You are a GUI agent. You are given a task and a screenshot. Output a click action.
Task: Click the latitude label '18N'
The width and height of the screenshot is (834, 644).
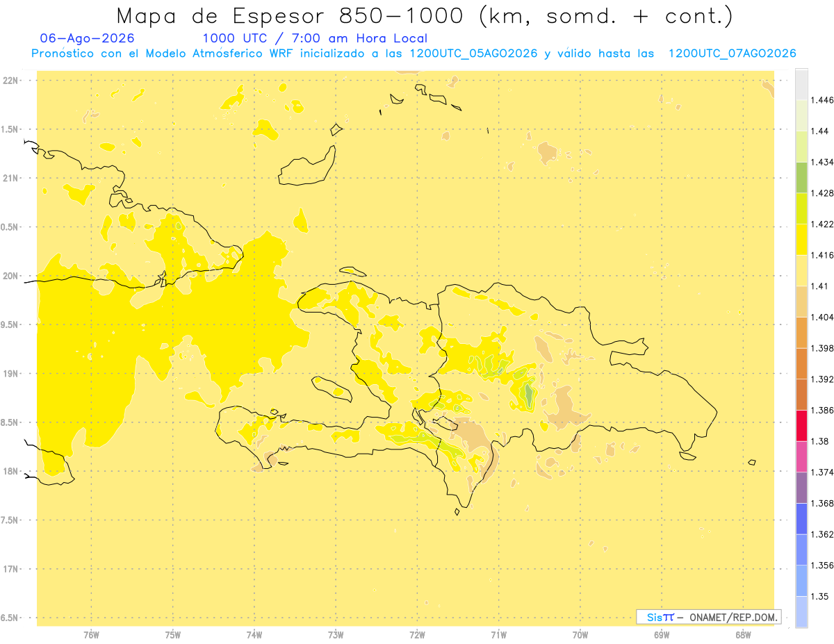tap(11, 471)
